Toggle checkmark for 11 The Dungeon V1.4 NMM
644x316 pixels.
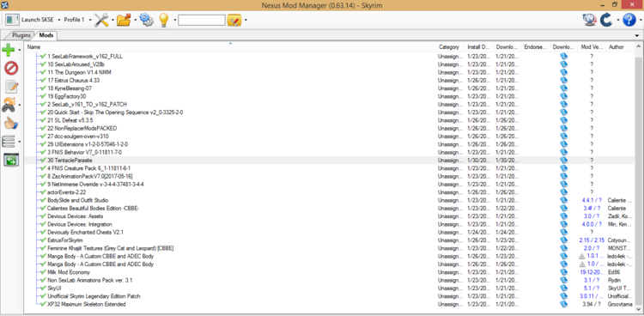pyautogui.click(x=43, y=72)
